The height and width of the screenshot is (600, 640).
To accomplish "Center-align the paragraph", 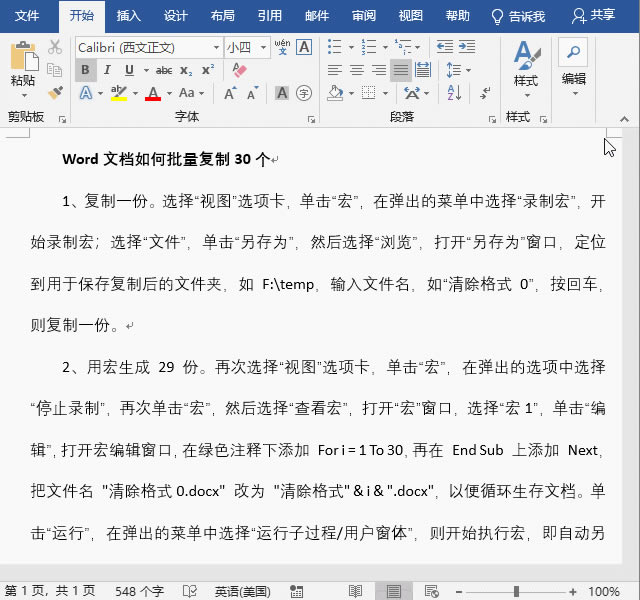I will pyautogui.click(x=356, y=70).
